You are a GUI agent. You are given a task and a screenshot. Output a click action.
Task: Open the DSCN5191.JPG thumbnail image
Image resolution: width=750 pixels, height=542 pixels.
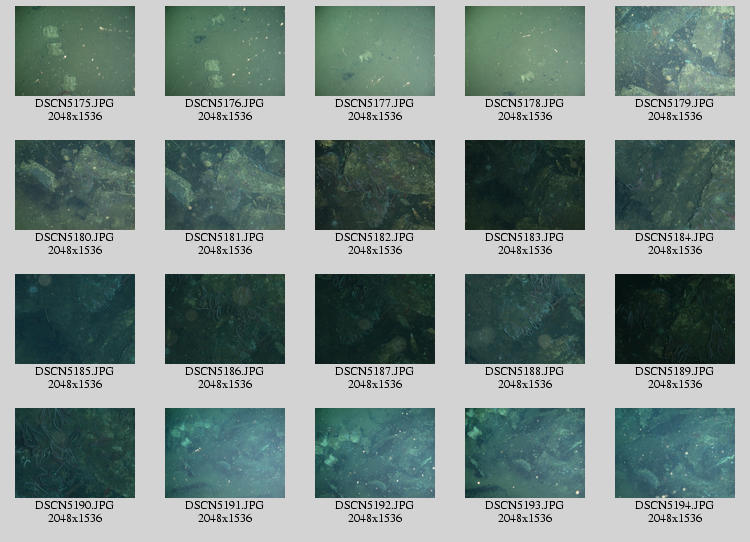(225, 453)
